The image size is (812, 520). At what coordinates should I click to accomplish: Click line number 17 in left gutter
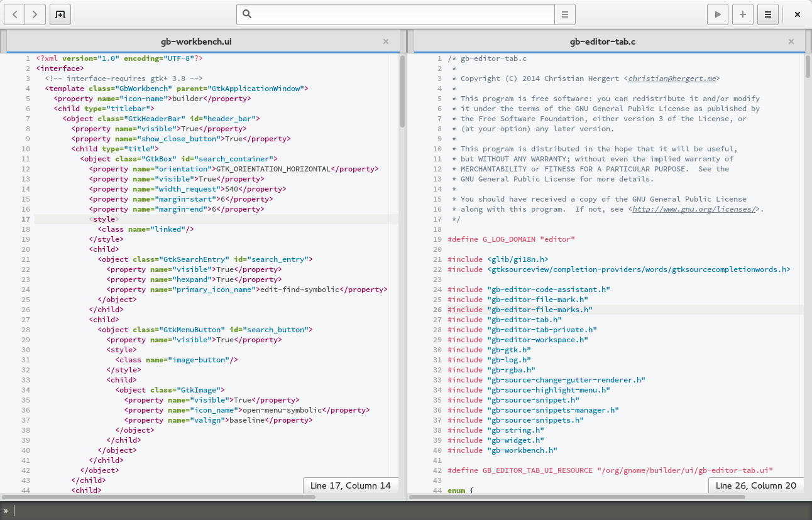tap(26, 219)
